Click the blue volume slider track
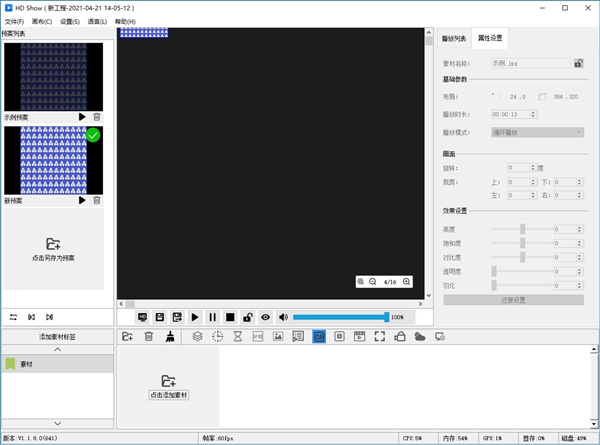Image resolution: width=600 pixels, height=445 pixels. click(340, 317)
